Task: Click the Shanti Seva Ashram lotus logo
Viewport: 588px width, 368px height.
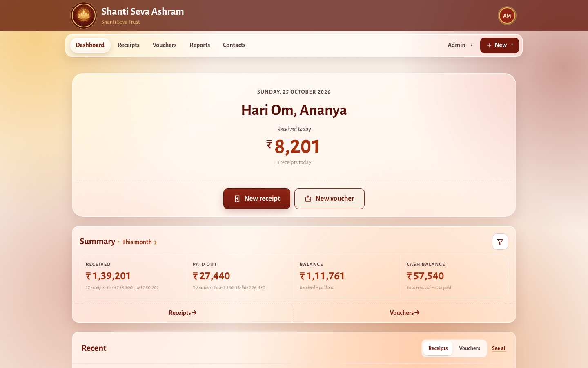Action: tap(84, 16)
